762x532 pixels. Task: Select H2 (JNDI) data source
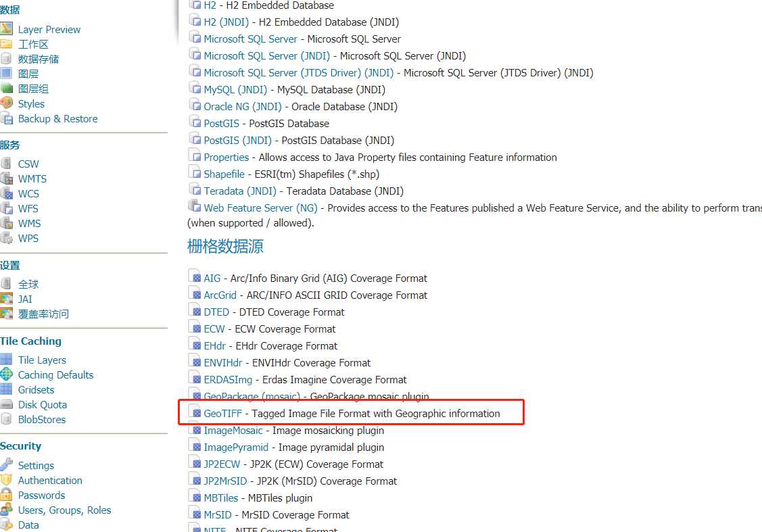[x=226, y=22]
